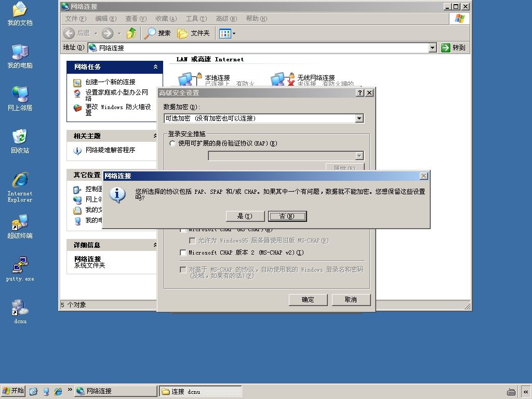Viewport: 532px width, 399px height.
Task: Open the data encryption dropdown
Action: [x=360, y=118]
